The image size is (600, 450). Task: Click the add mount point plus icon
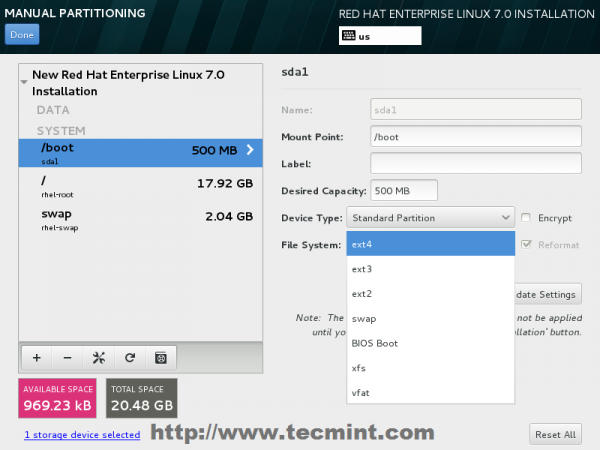click(x=37, y=358)
